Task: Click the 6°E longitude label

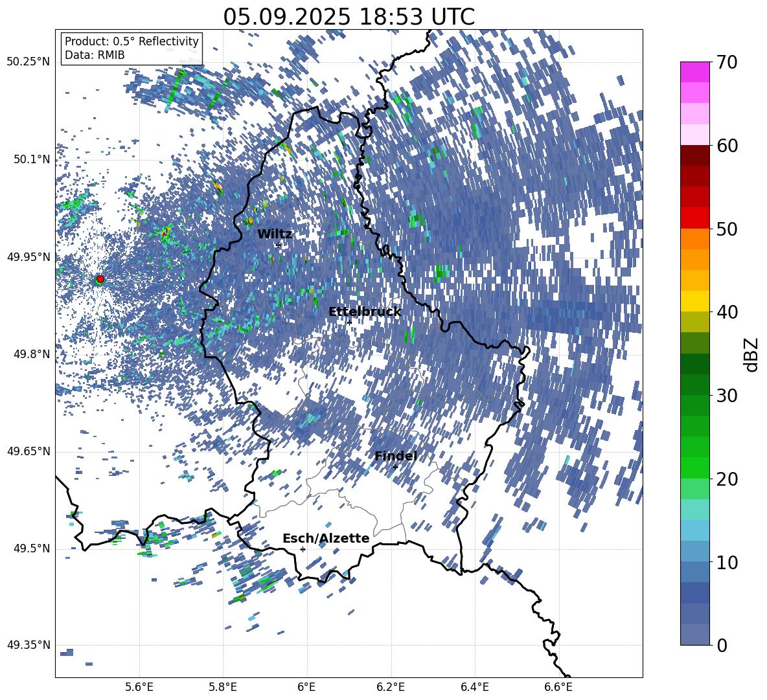Action: [306, 687]
